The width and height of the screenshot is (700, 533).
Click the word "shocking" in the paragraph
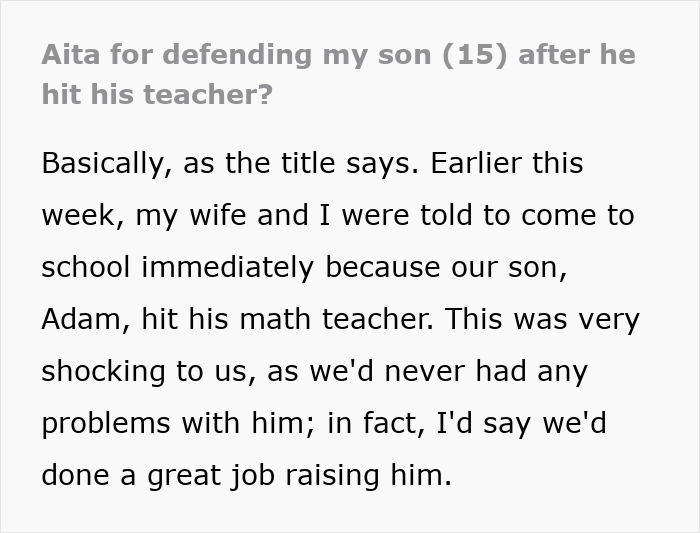pyautogui.click(x=103, y=371)
